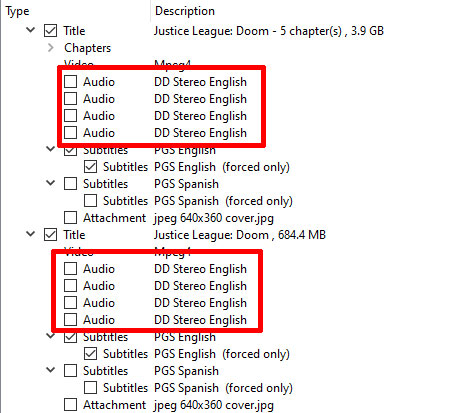Enable PGS Spanish subtitles in first title
This screenshot has height=413, width=458.
point(70,183)
